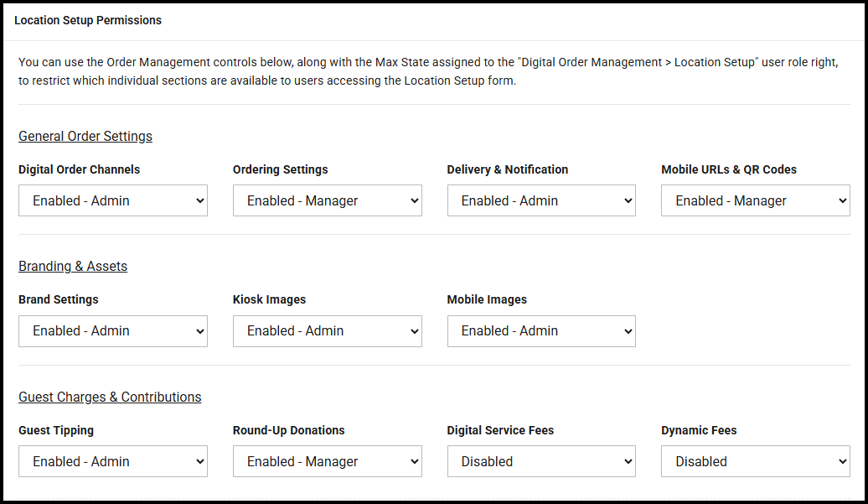
Task: Click the Guest Charges & Contributions heading
Action: click(110, 397)
